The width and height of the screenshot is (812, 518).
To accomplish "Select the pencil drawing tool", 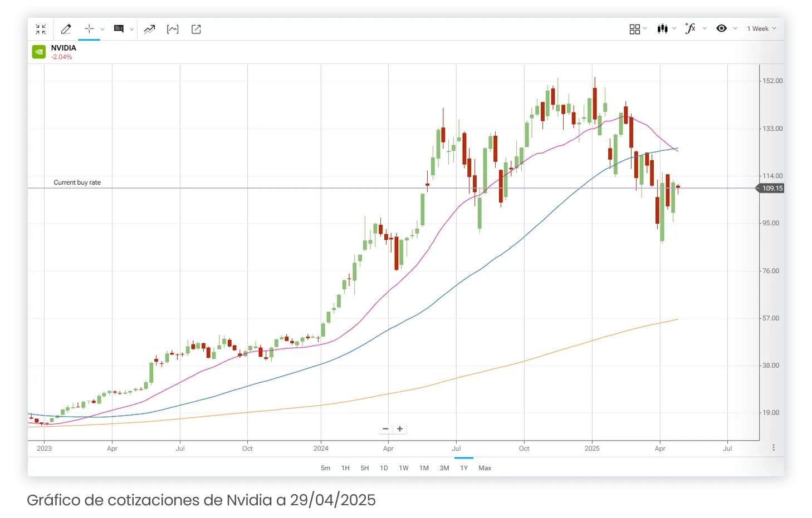I will [x=66, y=29].
